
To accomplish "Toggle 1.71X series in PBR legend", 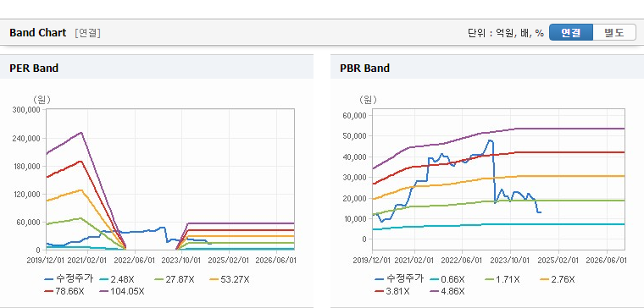I will coord(502,279).
